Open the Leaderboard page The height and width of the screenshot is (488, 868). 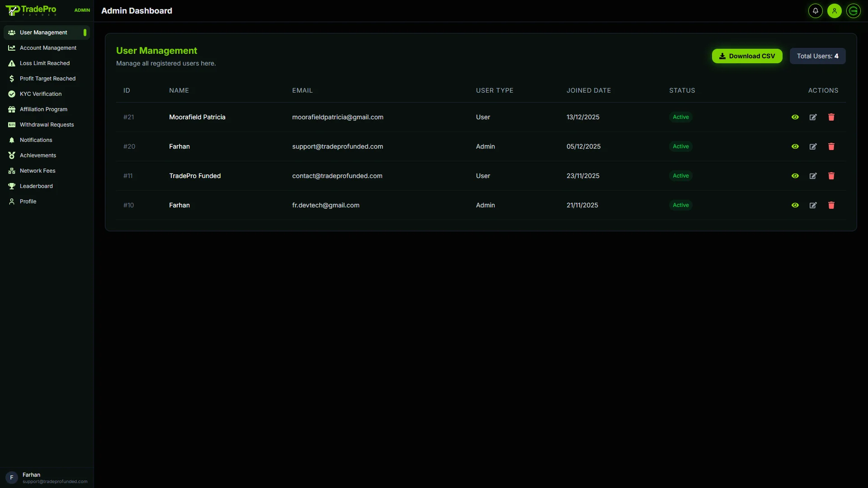pyautogui.click(x=47, y=186)
